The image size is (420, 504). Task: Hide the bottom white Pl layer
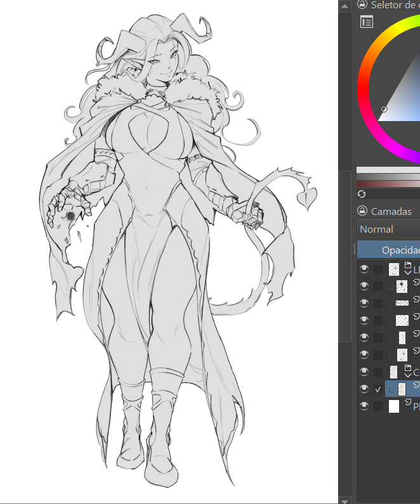tap(364, 406)
